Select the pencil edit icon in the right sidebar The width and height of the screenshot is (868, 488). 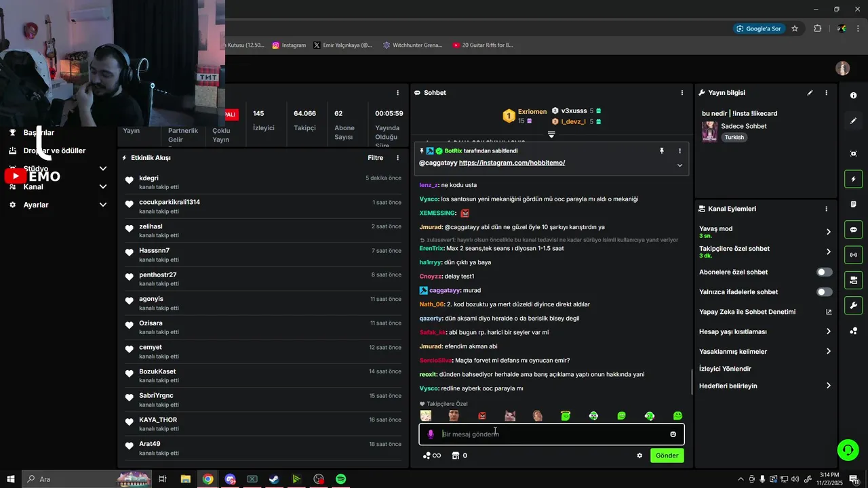[854, 121]
